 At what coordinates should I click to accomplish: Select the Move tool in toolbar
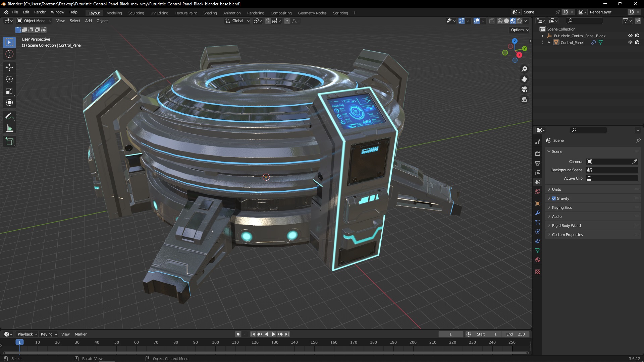click(10, 66)
